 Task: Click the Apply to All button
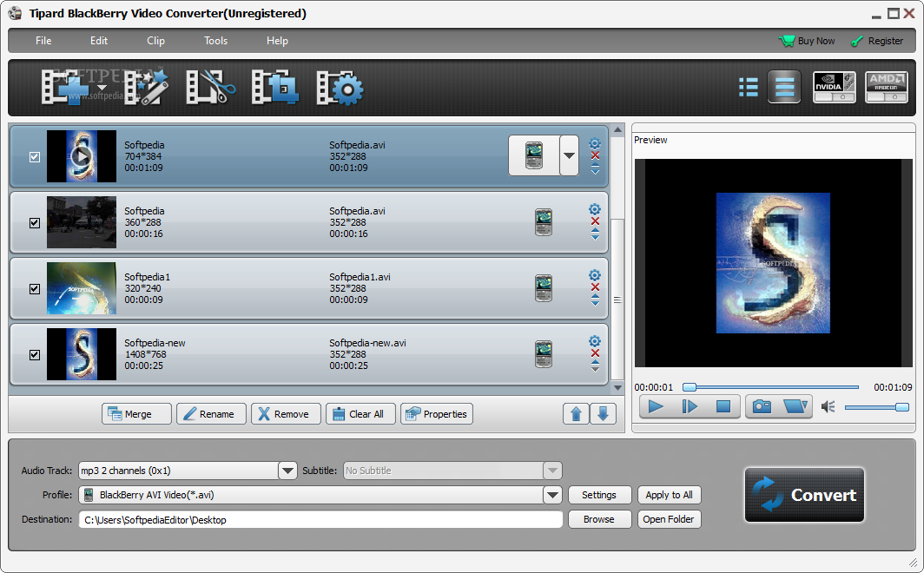669,495
